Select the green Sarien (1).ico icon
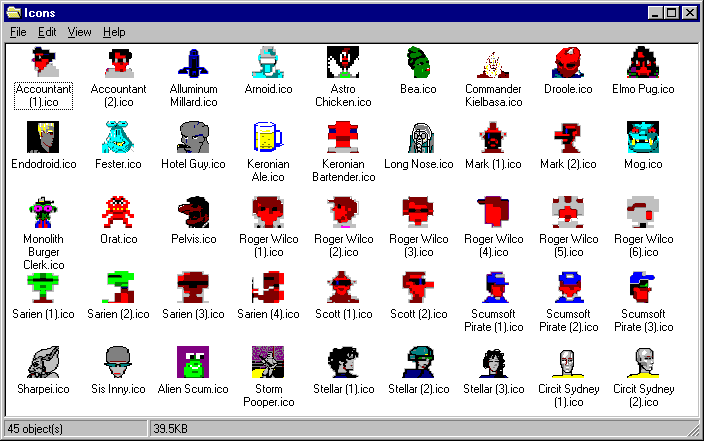This screenshot has width=704, height=441. (x=43, y=287)
